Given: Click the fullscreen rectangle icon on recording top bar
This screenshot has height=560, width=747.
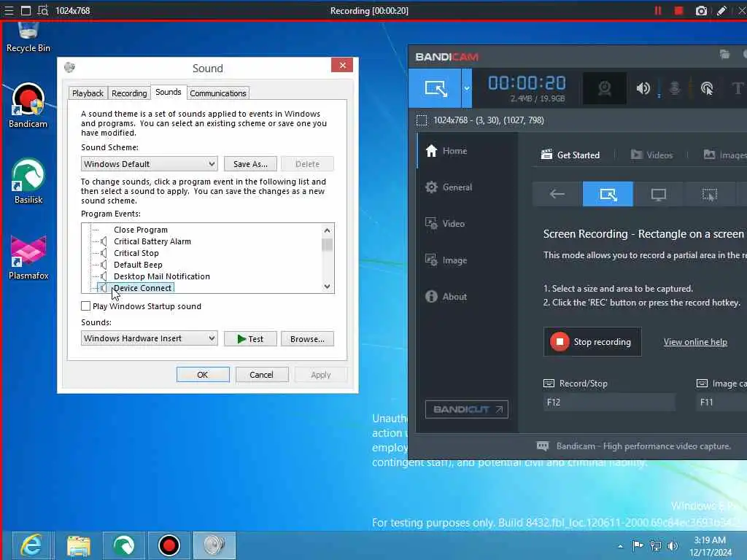Looking at the screenshot, I should tap(26, 10).
